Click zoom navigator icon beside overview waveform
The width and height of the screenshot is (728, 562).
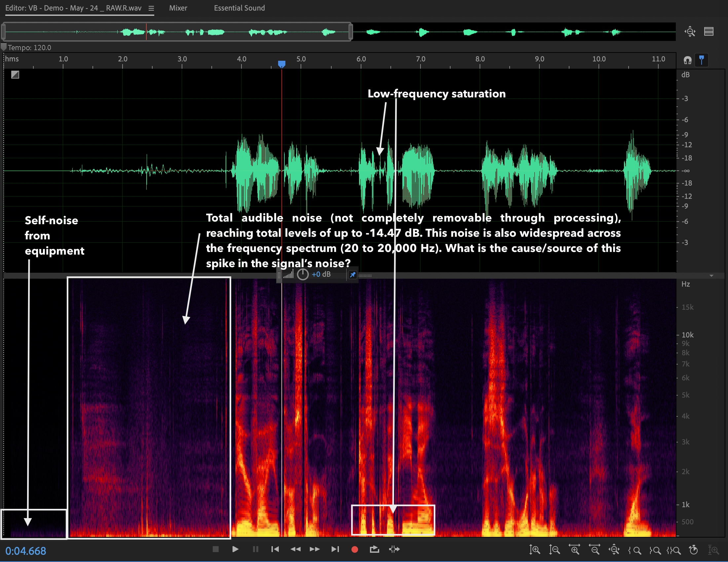pyautogui.click(x=690, y=32)
